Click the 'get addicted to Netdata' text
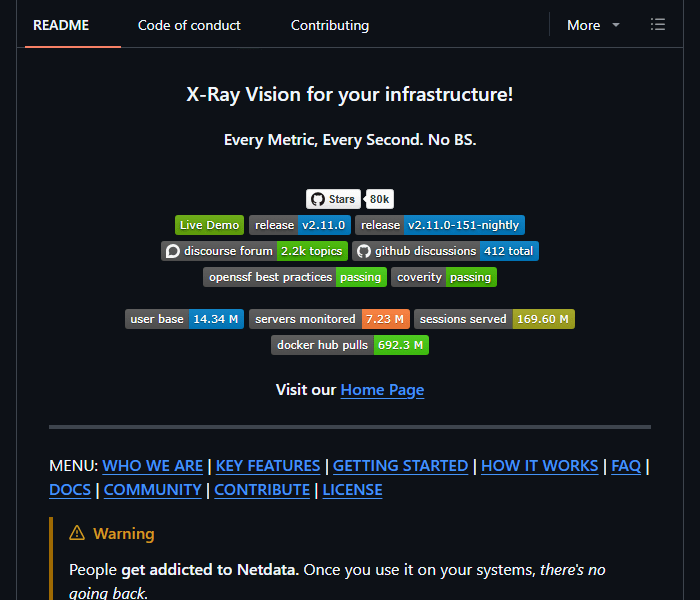Screen dimensions: 700x600 (x=208, y=570)
